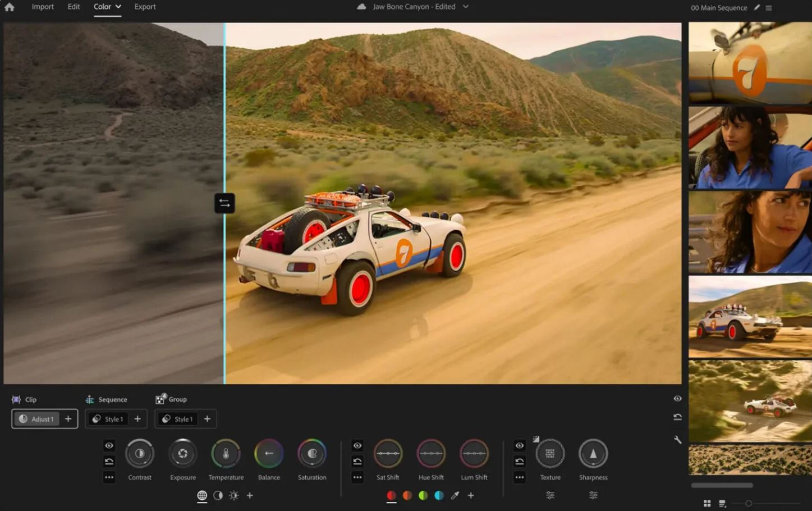Click the Hue Shift wheel
Screen dimensions: 812x511
tap(430, 454)
